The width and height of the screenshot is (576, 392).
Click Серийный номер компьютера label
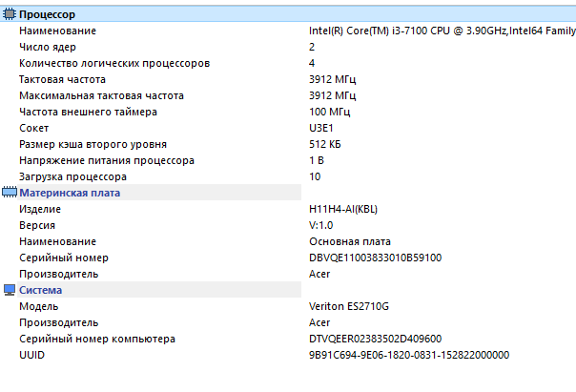point(97,339)
